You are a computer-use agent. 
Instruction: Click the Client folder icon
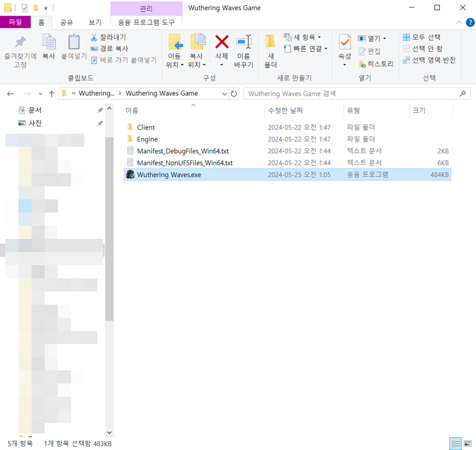point(130,127)
